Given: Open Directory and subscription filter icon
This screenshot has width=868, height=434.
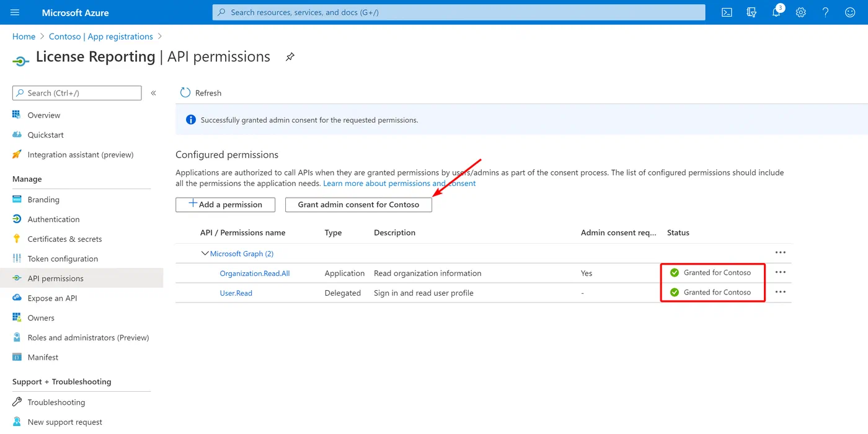Looking at the screenshot, I should tap(751, 12).
